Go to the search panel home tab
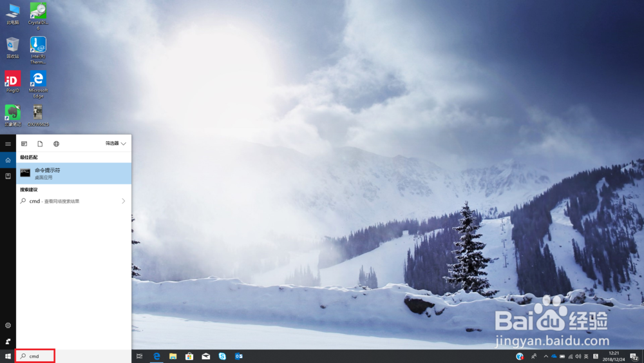This screenshot has height=363, width=644. tap(8, 160)
